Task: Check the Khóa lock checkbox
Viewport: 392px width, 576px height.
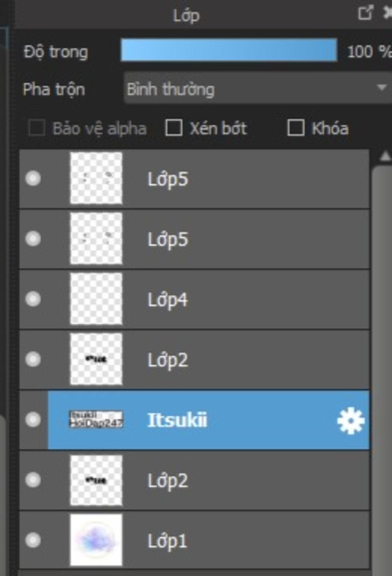Action: pos(296,128)
